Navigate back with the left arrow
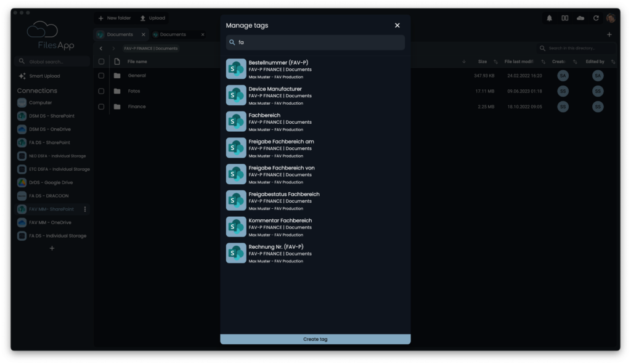Image resolution: width=631 pixels, height=364 pixels. 101,48
